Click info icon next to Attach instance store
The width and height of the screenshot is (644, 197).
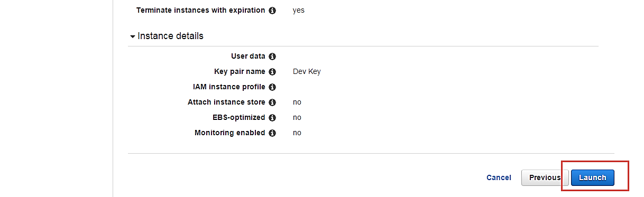tap(272, 102)
